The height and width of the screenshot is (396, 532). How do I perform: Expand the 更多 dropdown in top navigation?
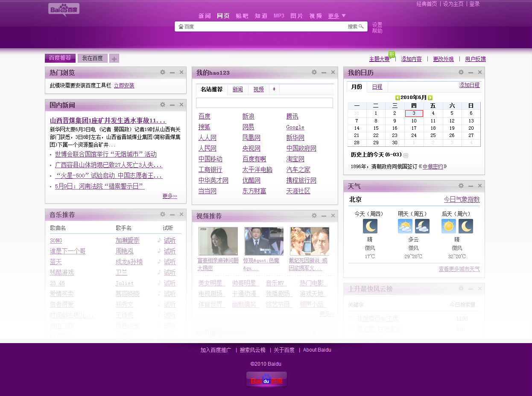tap(337, 16)
